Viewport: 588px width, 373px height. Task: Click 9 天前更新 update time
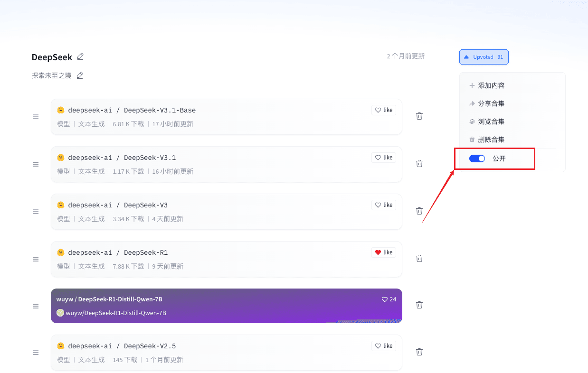(x=168, y=266)
